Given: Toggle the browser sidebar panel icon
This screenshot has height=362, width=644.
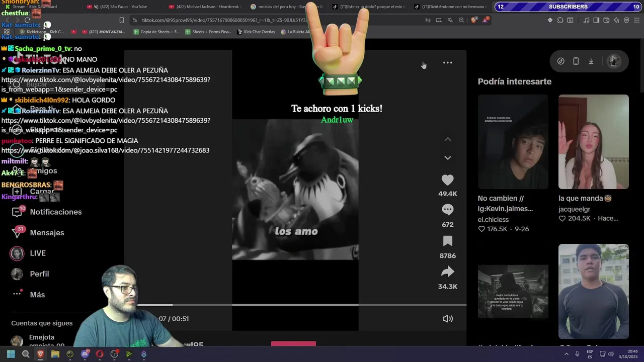Looking at the screenshot, I should 596,20.
